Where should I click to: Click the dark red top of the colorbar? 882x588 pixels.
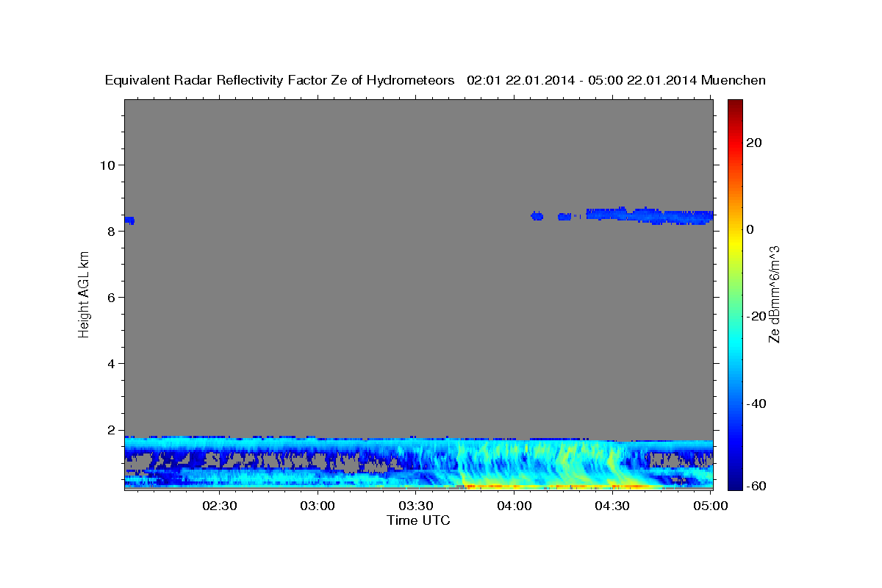[734, 104]
